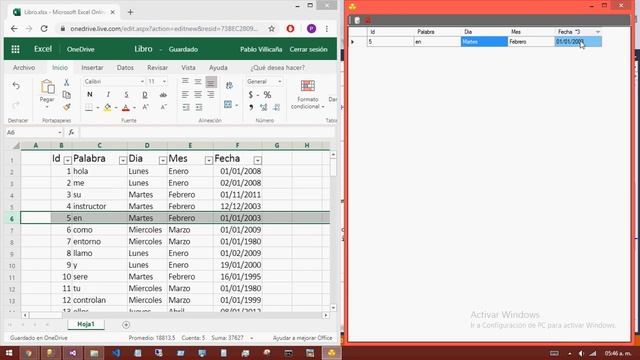Click the decrease font size icon
The image size is (640, 360).
[x=163, y=107]
